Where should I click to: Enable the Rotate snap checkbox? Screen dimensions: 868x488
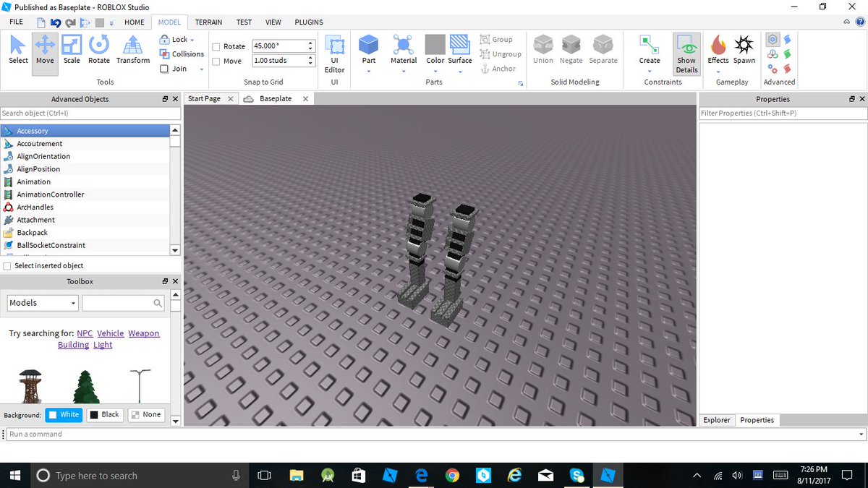[x=216, y=47]
